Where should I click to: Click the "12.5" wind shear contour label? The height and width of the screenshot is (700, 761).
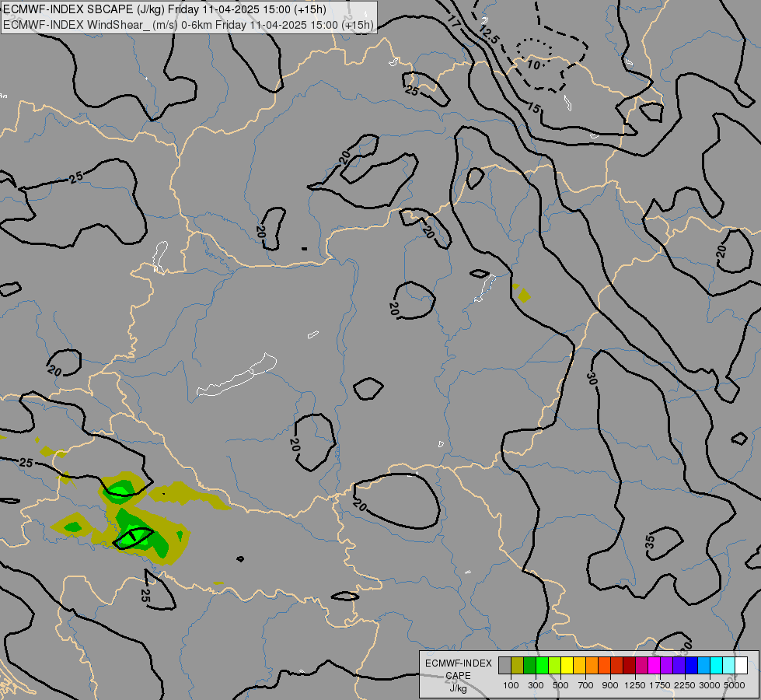click(x=489, y=35)
